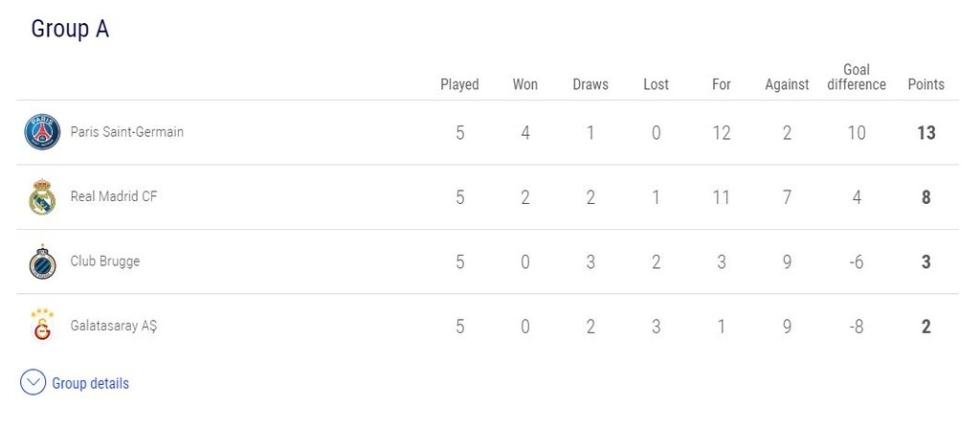
Task: Click the Draws column header
Action: tap(590, 84)
